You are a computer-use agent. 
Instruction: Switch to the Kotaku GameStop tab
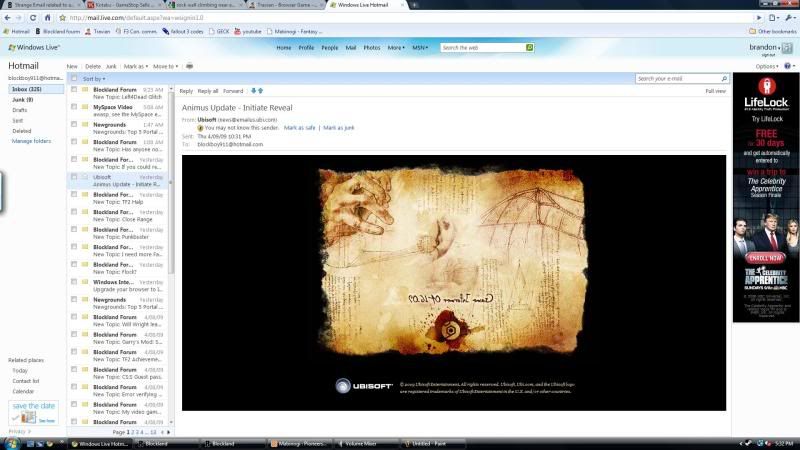[122, 5]
